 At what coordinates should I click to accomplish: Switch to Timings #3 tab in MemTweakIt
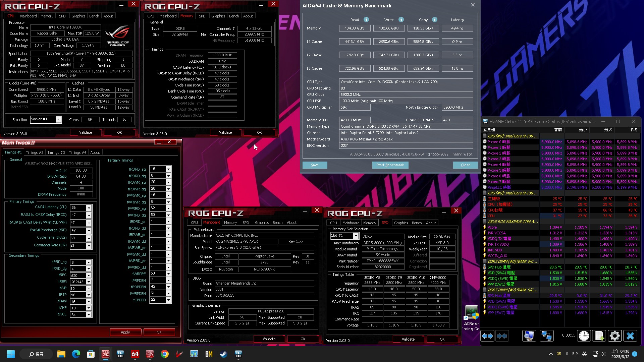click(56, 153)
